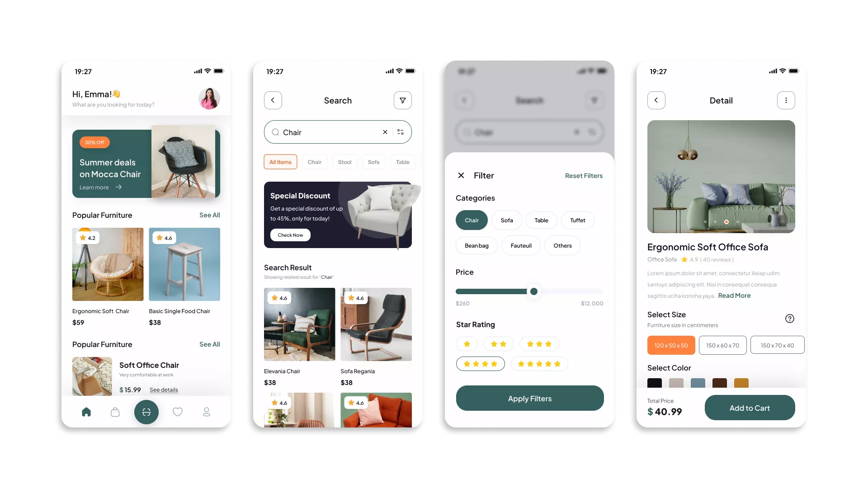
Task: Select the 4-star rating filter option
Action: pyautogui.click(x=480, y=363)
